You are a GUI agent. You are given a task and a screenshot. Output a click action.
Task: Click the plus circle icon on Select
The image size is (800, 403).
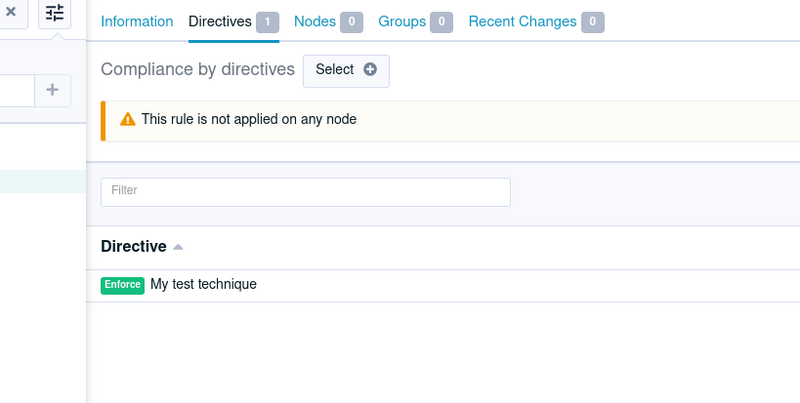[x=370, y=69]
